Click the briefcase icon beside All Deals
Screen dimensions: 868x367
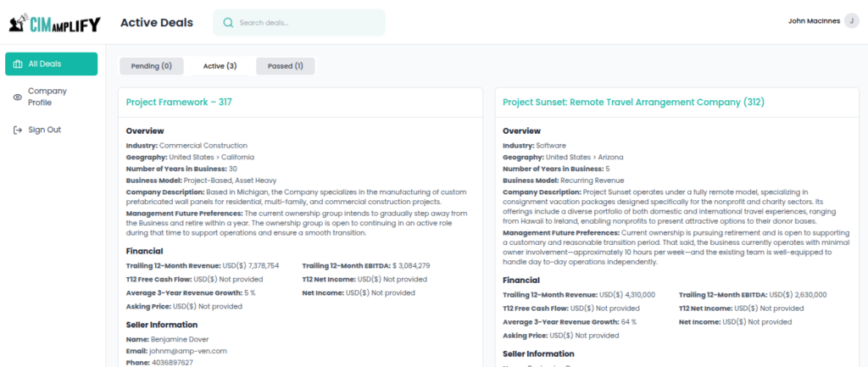pyautogui.click(x=18, y=64)
